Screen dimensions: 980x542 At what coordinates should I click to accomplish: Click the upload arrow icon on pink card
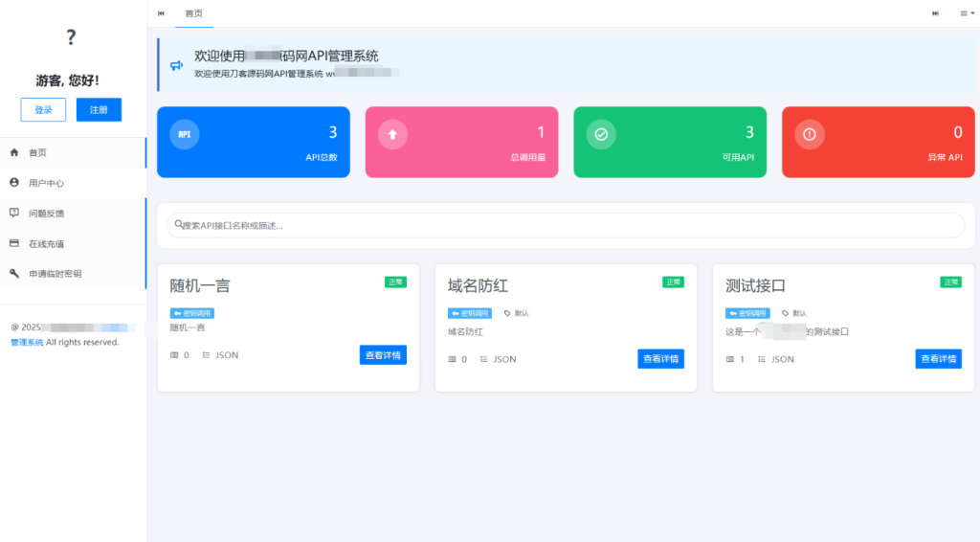coord(392,134)
